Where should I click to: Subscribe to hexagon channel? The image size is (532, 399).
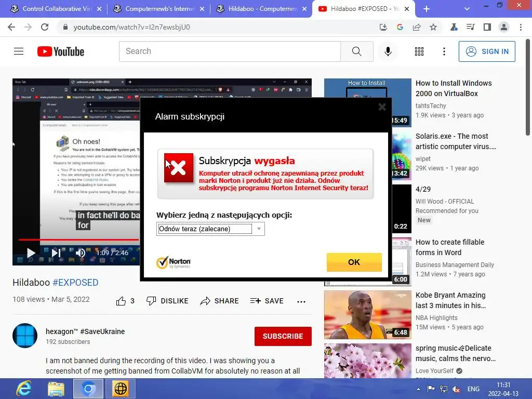click(x=283, y=336)
